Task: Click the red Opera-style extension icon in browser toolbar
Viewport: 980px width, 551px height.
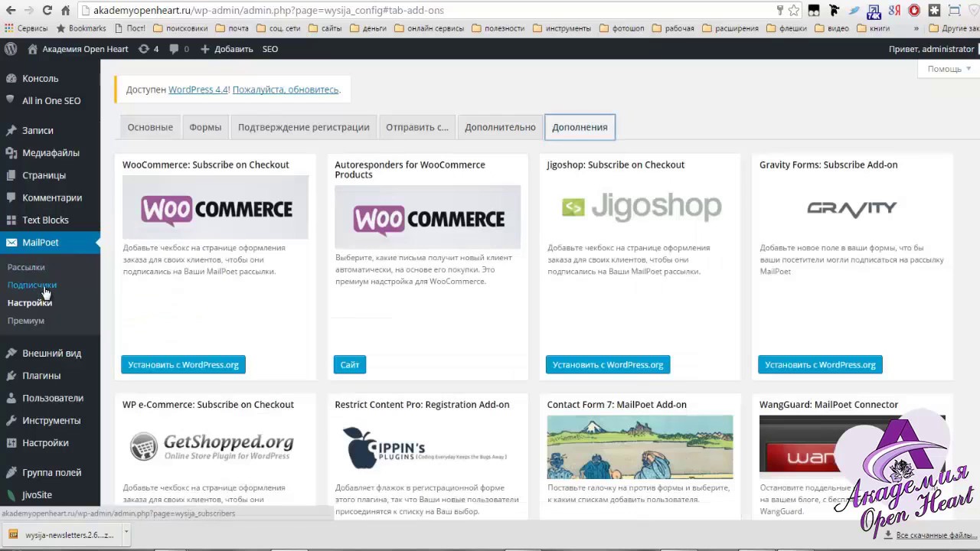Action: (x=914, y=10)
